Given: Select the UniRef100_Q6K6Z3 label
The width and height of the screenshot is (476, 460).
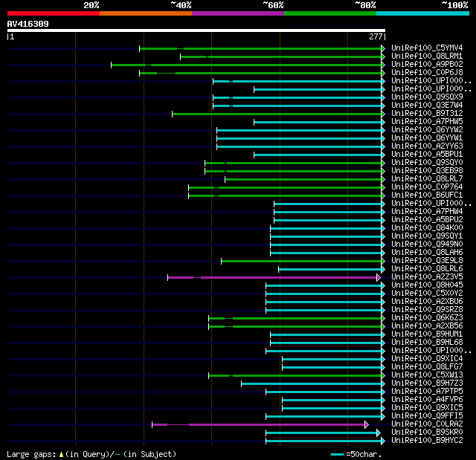Looking at the screenshot, I should [427, 318].
